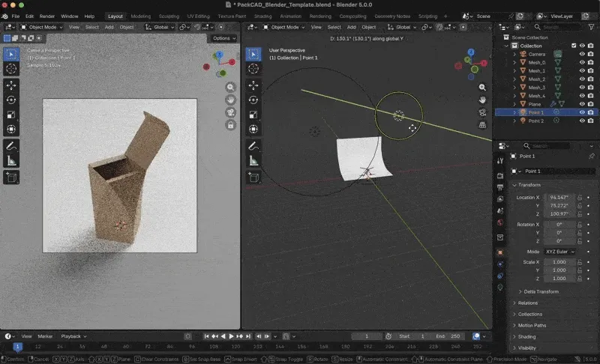Select the Measure tool in left viewport
This screenshot has height=364, width=600.
tap(11, 160)
